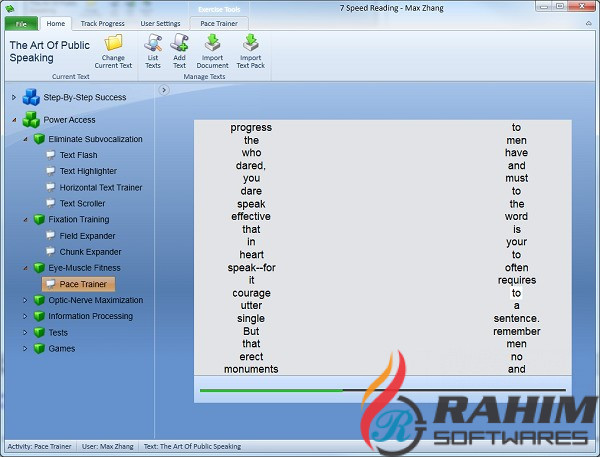Expand the Information Processing node
Image resolution: width=600 pixels, height=457 pixels.
25,316
